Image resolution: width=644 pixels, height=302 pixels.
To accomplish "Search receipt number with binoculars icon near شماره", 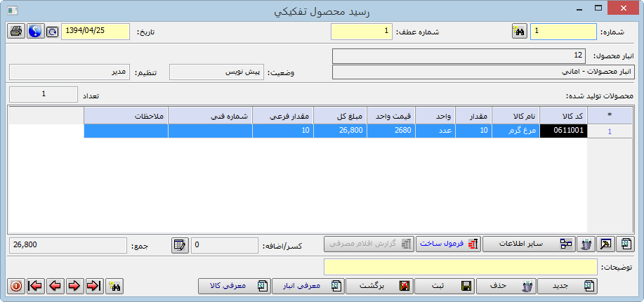I will click(520, 32).
